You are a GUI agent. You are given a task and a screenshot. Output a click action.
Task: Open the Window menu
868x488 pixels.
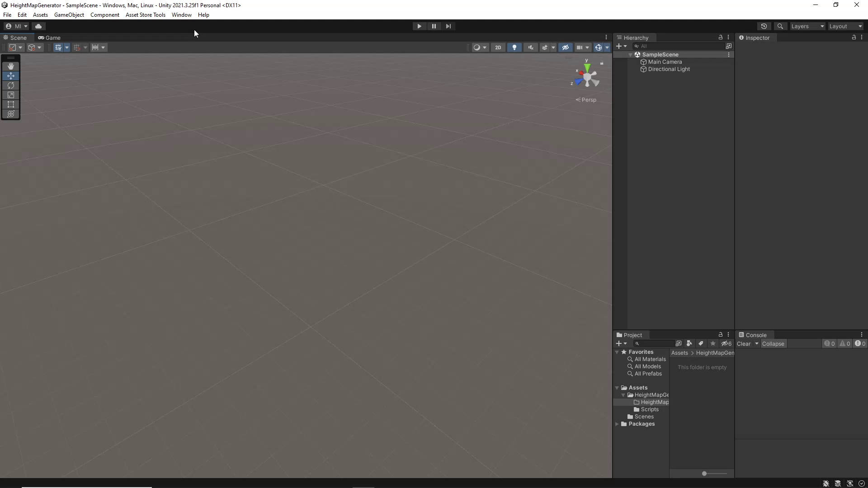(x=182, y=15)
